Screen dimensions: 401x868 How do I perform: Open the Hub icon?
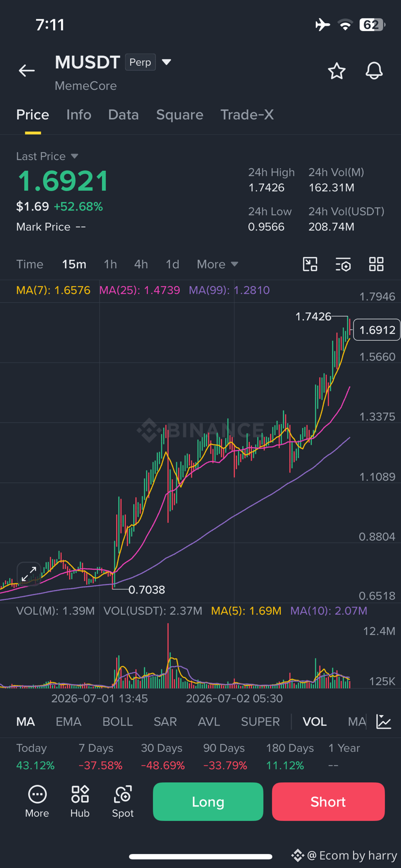80,802
